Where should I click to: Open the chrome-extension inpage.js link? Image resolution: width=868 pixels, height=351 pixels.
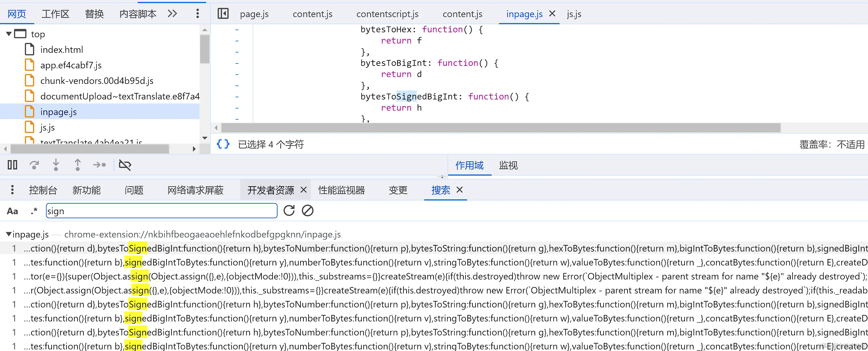[202, 234]
